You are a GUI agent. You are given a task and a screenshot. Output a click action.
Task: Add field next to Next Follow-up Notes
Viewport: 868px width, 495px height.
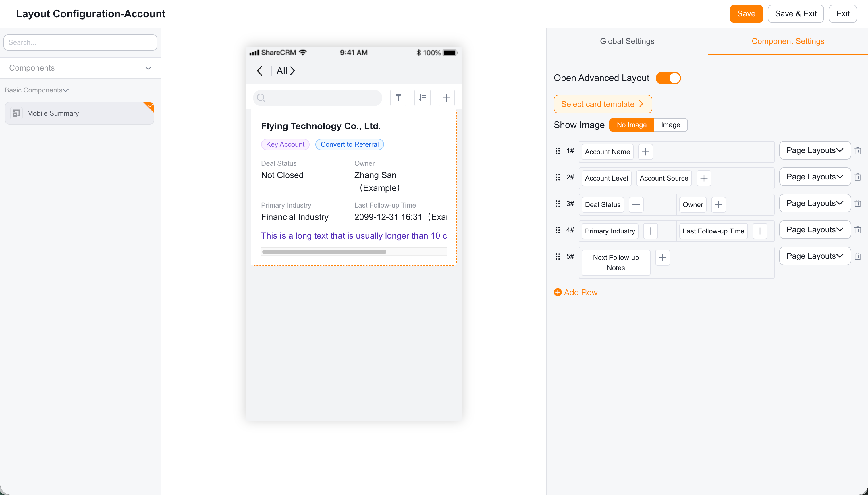click(x=662, y=258)
